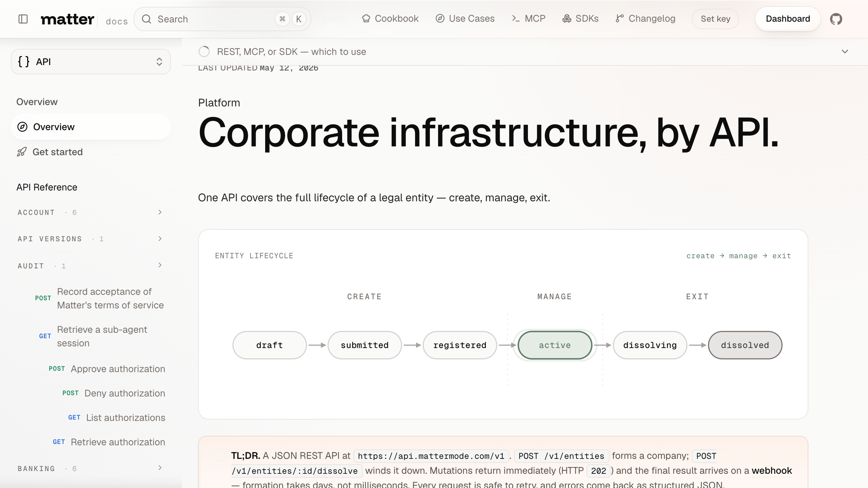This screenshot has width=868, height=488.
Task: Open the Use Cases tab
Action: (465, 19)
